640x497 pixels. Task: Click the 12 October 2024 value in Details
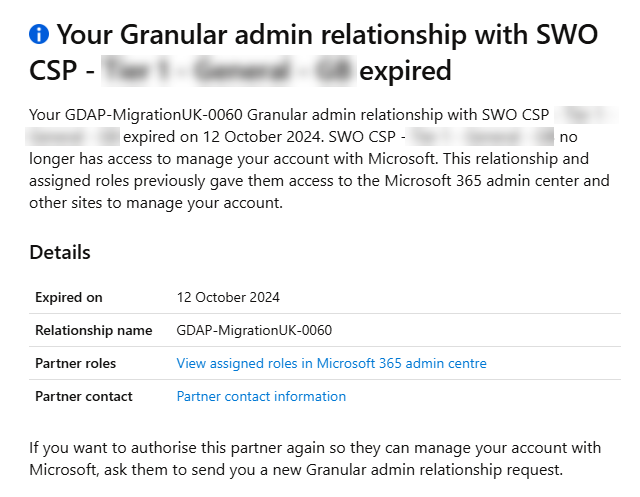(228, 297)
